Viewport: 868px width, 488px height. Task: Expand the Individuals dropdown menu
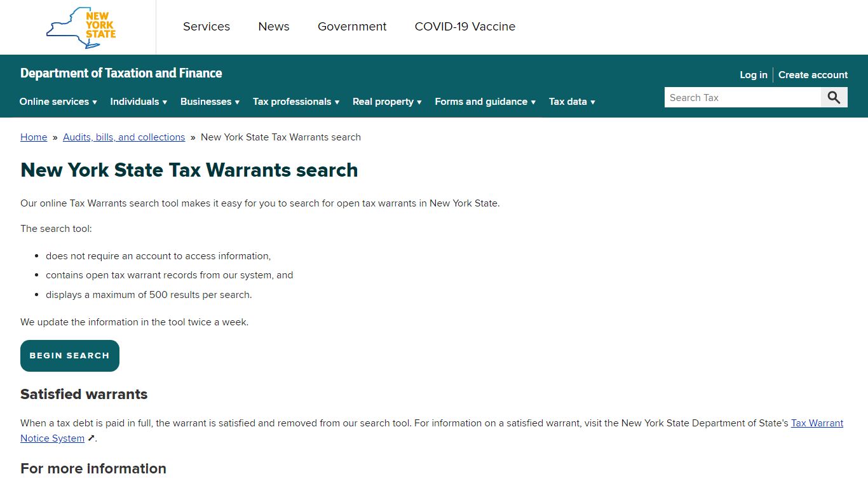click(x=139, y=102)
